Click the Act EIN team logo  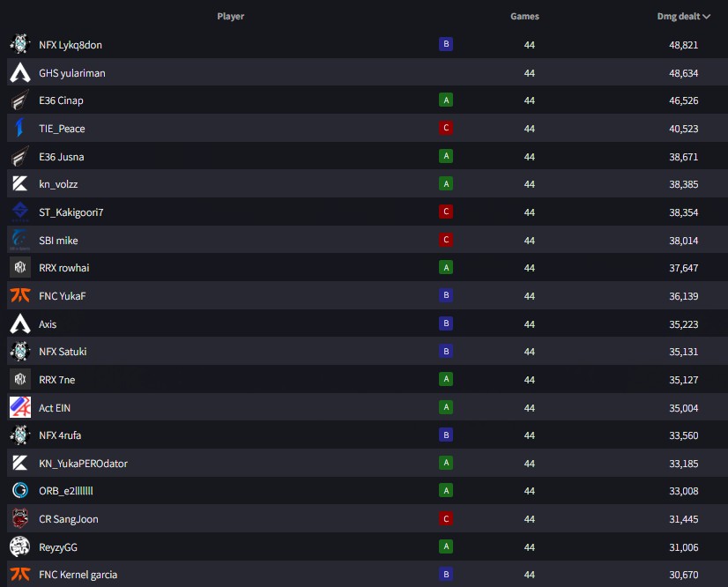tap(20, 407)
